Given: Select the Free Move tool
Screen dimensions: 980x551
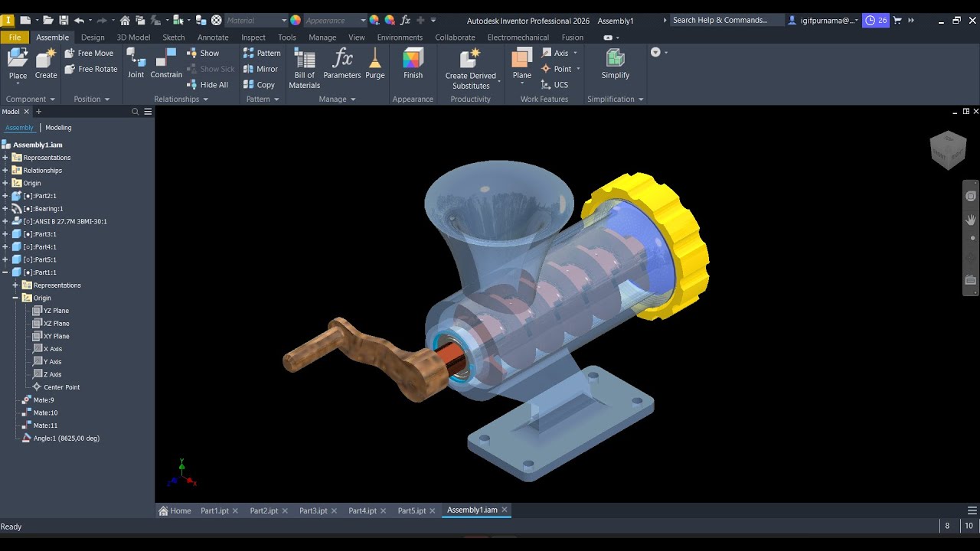Looking at the screenshot, I should [x=89, y=53].
